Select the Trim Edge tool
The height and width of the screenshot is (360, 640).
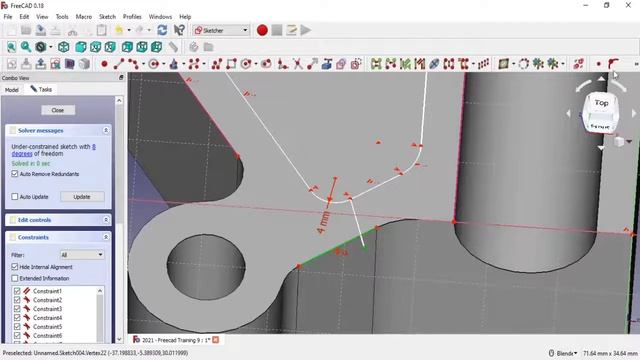pos(298,64)
